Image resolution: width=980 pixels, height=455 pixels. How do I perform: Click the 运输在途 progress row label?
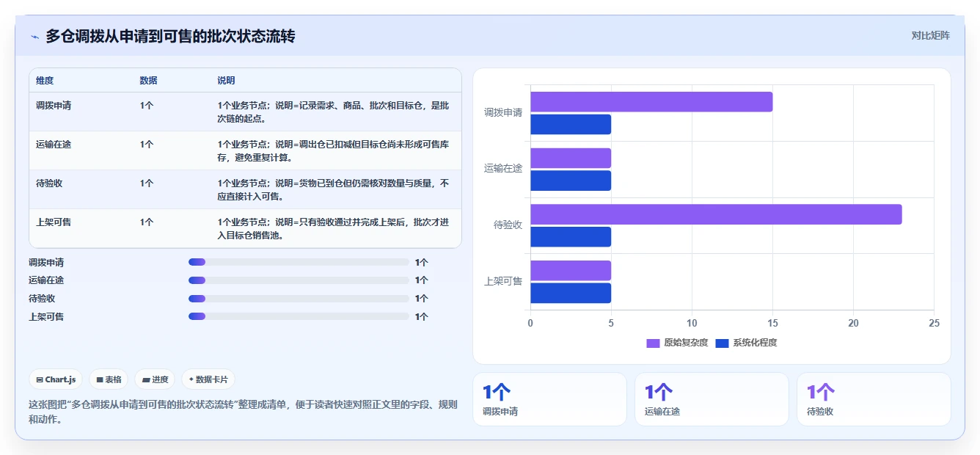(x=46, y=280)
